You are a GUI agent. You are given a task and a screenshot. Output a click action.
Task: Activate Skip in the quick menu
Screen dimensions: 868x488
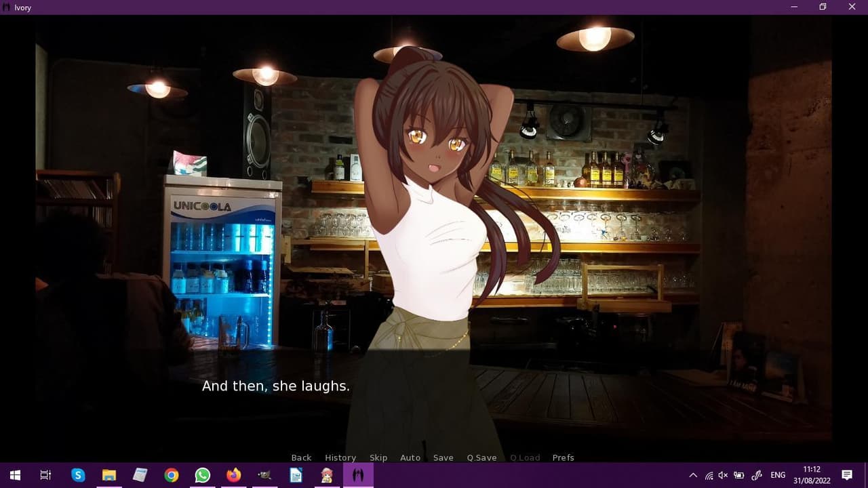(x=378, y=457)
